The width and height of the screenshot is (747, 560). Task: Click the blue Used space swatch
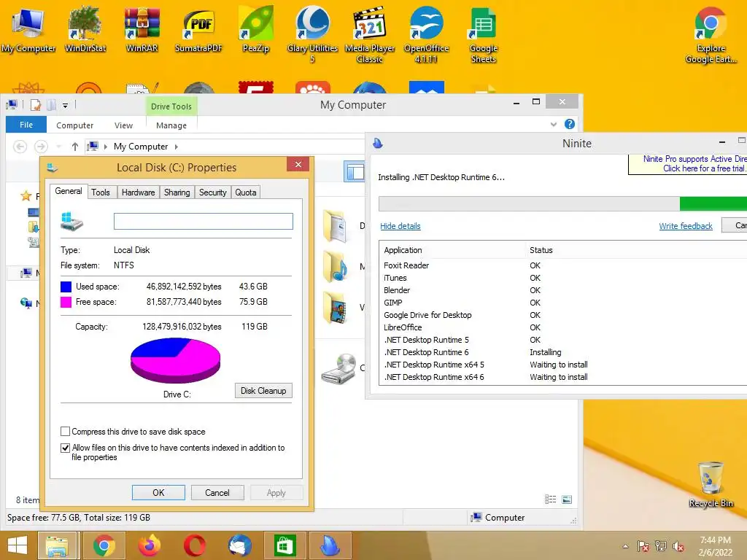pos(66,287)
